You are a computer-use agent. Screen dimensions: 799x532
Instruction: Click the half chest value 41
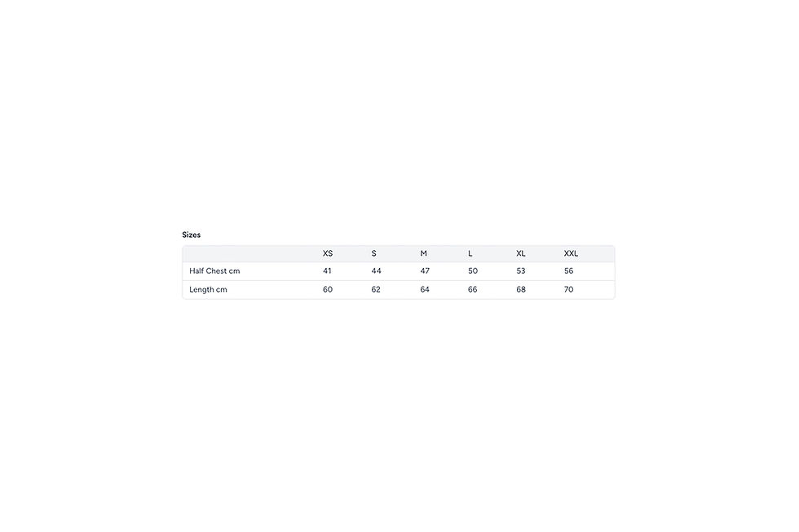[x=328, y=271]
